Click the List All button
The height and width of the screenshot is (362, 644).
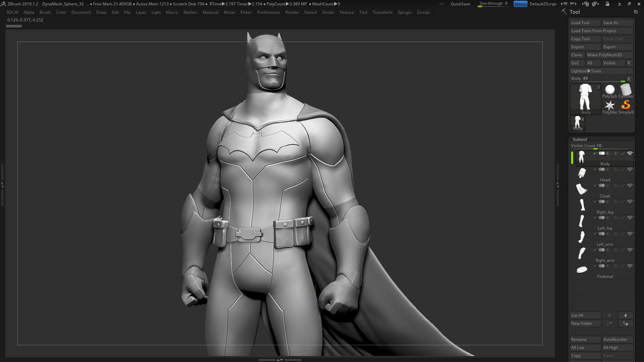tap(586, 315)
